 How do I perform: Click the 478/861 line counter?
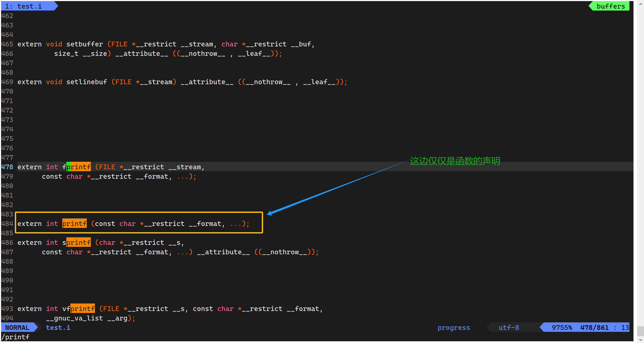tap(594, 328)
